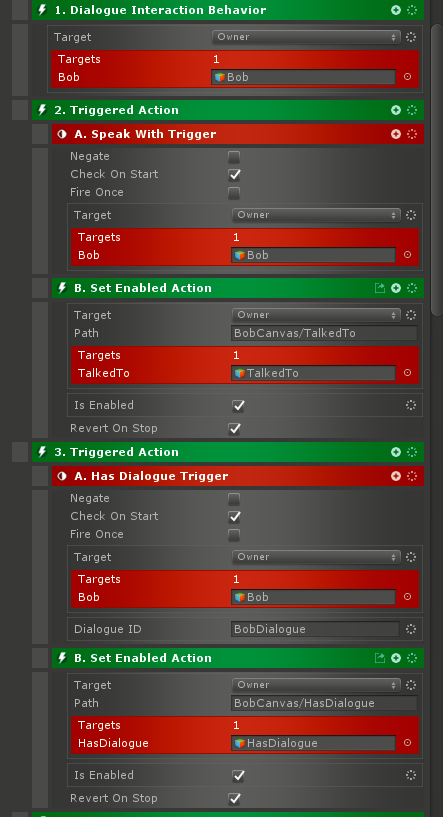Enable Negate under Speak With Trigger
The height and width of the screenshot is (817, 443).
[x=235, y=157]
